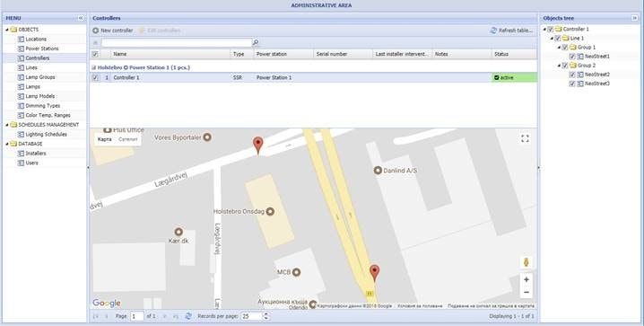Open the Lamp Models menu item
This screenshot has width=644, height=326.
[x=39, y=96]
